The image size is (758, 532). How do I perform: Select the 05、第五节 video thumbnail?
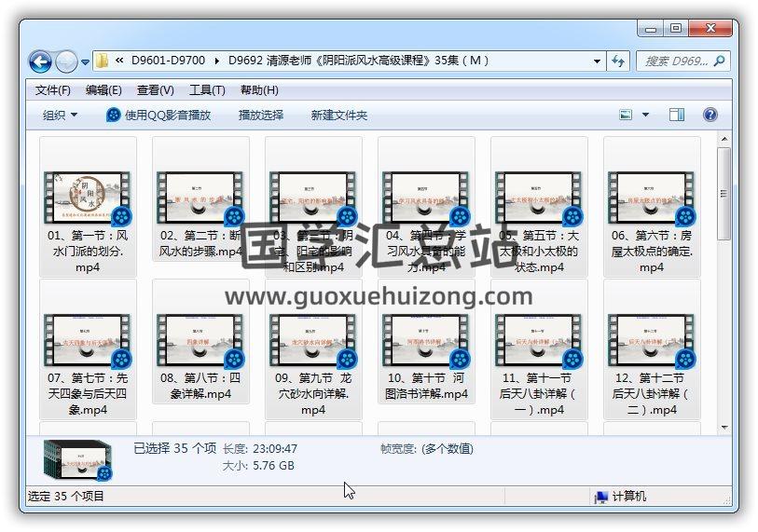coord(539,198)
